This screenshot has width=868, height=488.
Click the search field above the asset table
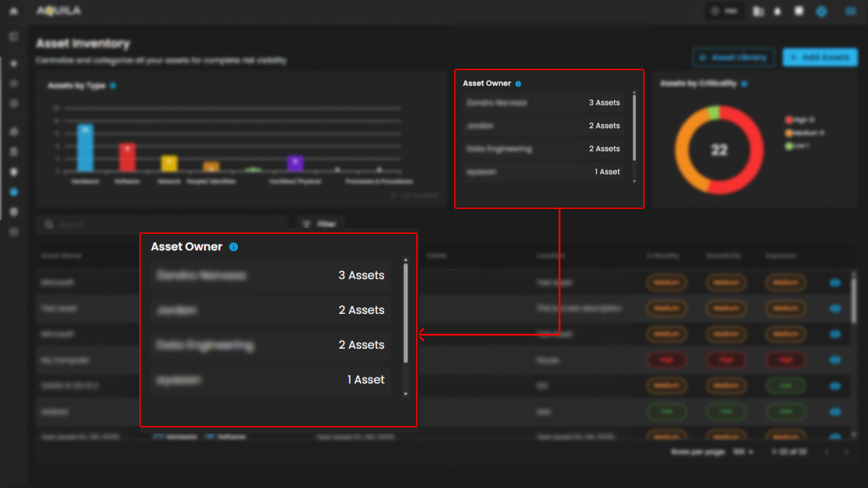click(163, 224)
